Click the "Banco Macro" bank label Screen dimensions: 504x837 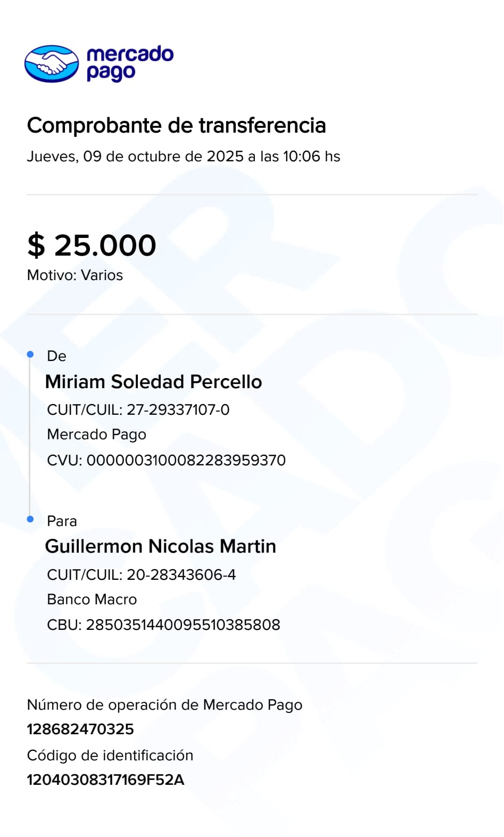click(x=92, y=600)
